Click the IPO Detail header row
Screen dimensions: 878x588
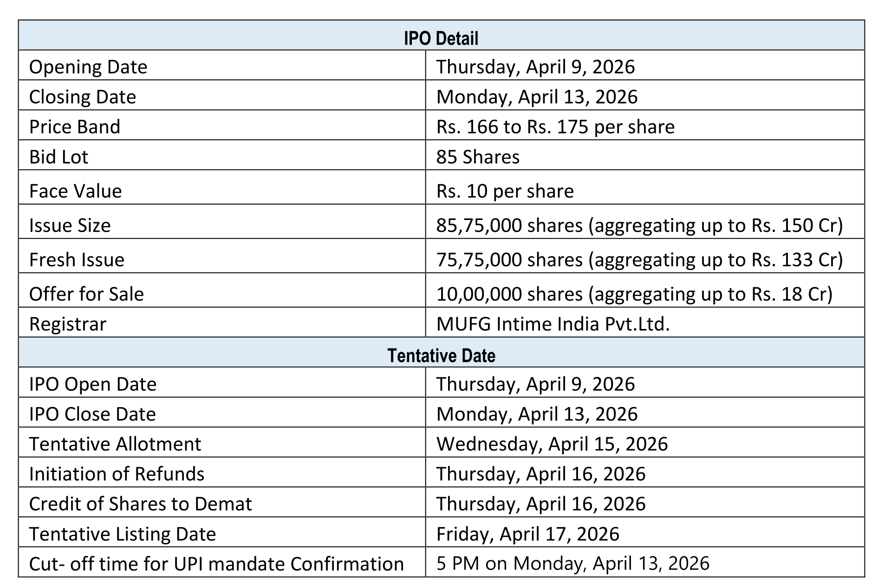click(x=441, y=38)
